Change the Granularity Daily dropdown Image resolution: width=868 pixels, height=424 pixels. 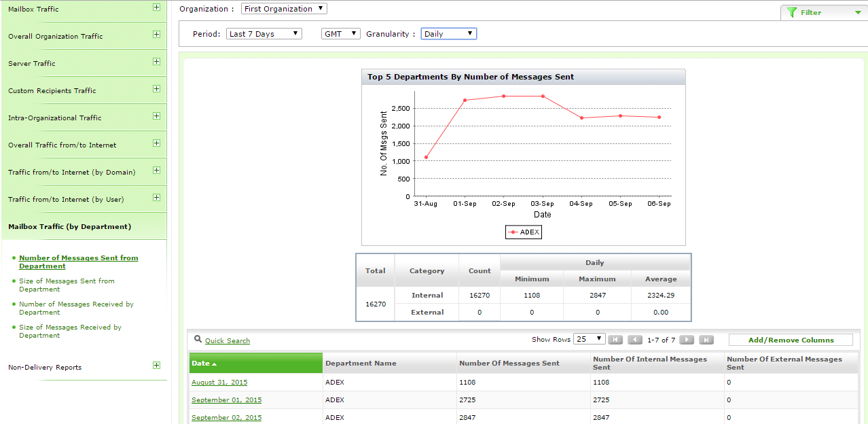click(x=448, y=33)
